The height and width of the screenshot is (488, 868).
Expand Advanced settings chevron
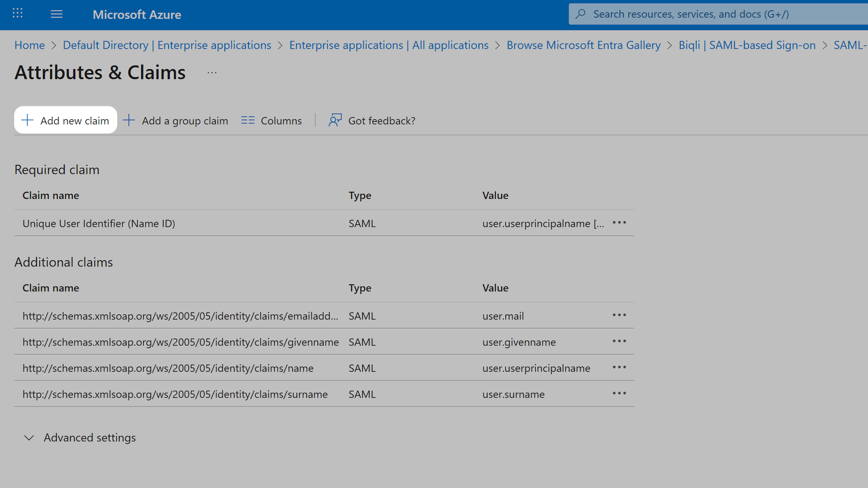pos(29,438)
